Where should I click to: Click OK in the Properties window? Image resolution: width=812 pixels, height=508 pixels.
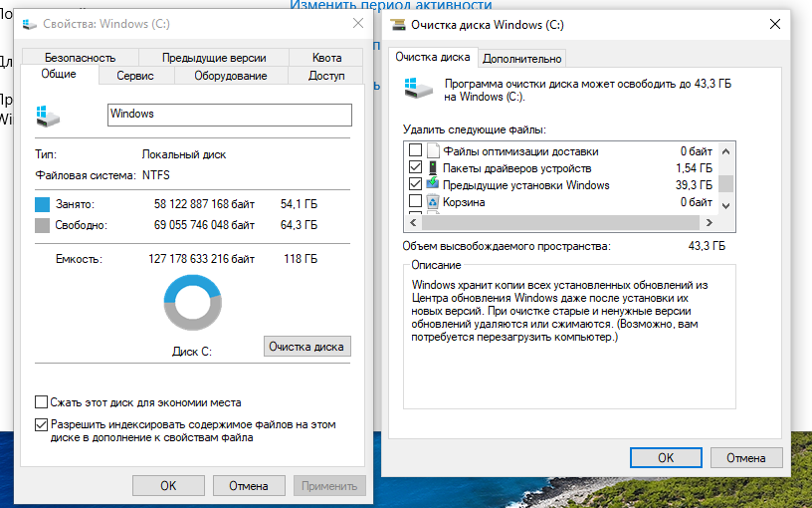(168, 486)
